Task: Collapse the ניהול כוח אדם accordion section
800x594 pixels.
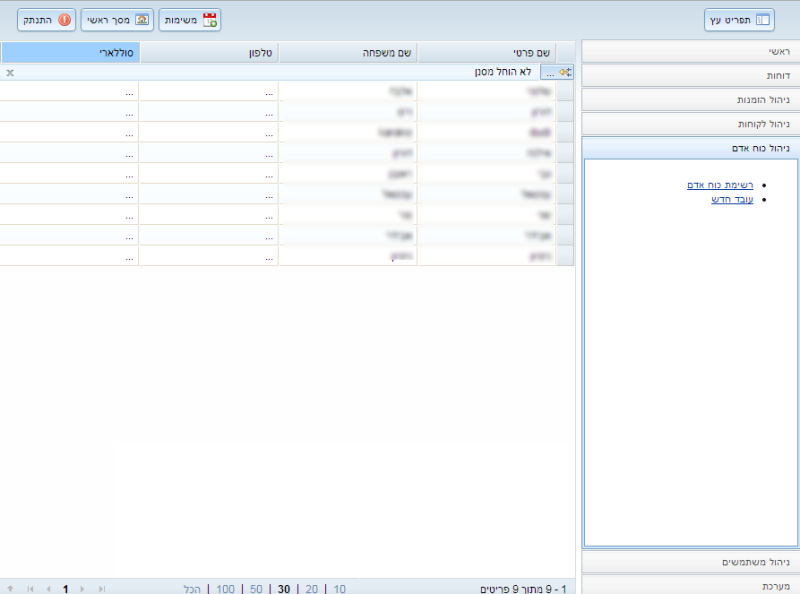Action: click(690, 148)
